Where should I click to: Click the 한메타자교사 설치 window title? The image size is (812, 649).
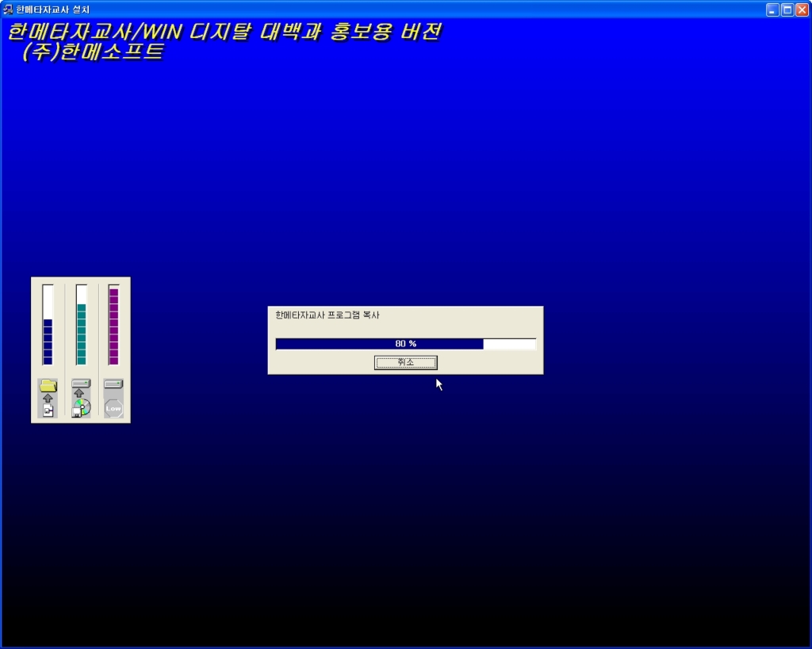coord(53,10)
